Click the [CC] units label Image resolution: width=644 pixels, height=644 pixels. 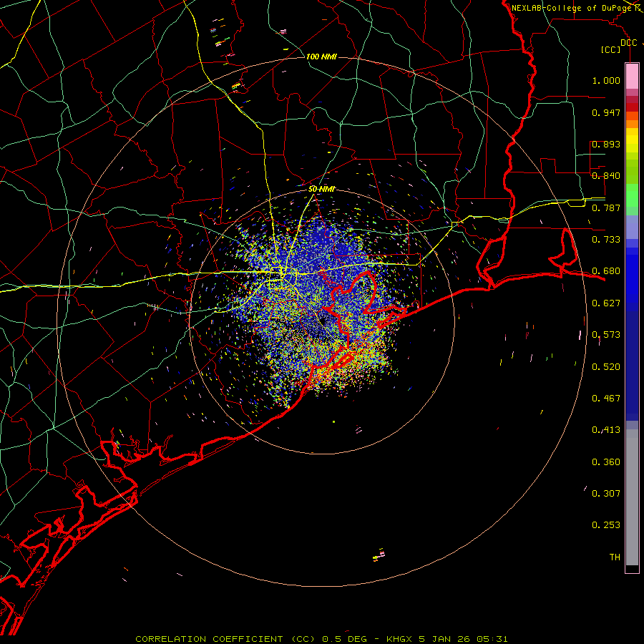tap(611, 49)
